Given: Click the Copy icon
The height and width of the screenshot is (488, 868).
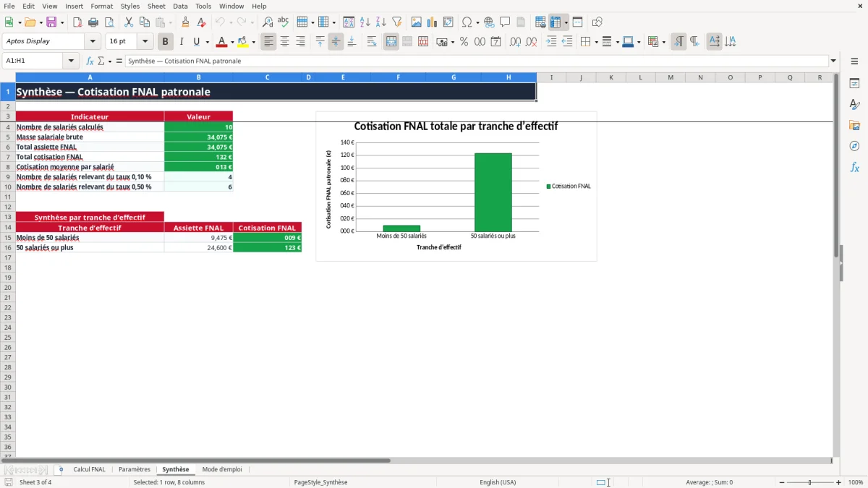Looking at the screenshot, I should tap(145, 22).
